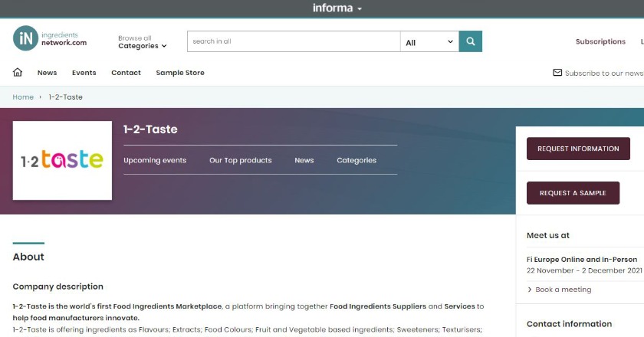This screenshot has width=644, height=337.
Task: Click the Meet us at heading
Action: [x=548, y=236]
